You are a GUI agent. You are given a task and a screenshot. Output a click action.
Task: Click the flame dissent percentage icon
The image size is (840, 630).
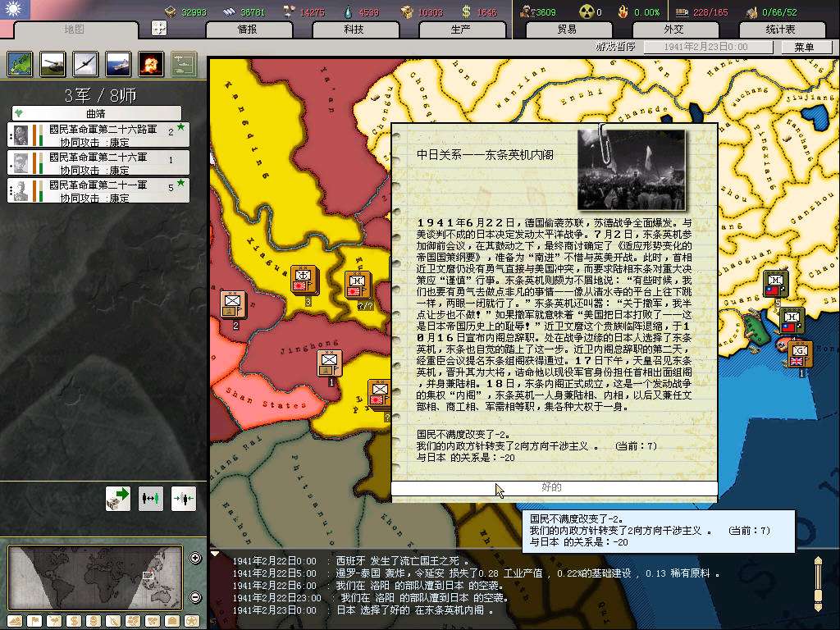(x=623, y=11)
